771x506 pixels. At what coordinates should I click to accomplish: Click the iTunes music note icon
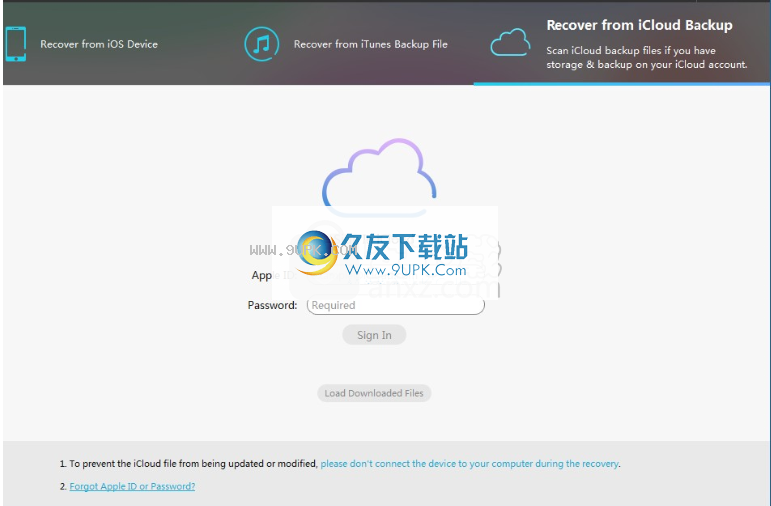click(x=262, y=44)
